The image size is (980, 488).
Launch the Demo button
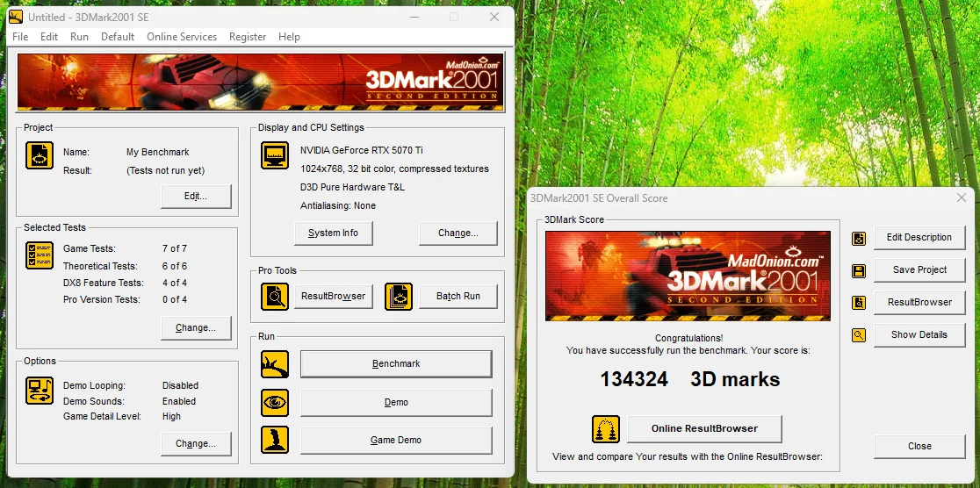pyautogui.click(x=396, y=402)
